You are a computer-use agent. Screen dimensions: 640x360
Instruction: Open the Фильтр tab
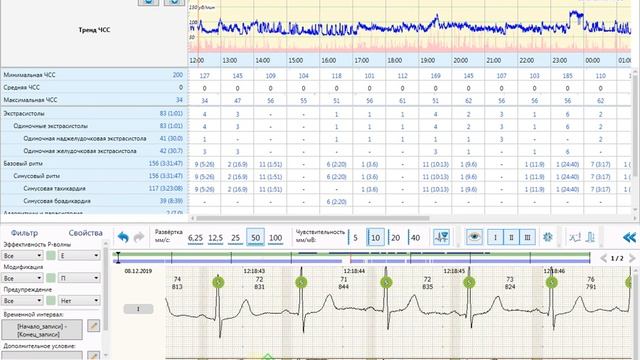(24, 233)
